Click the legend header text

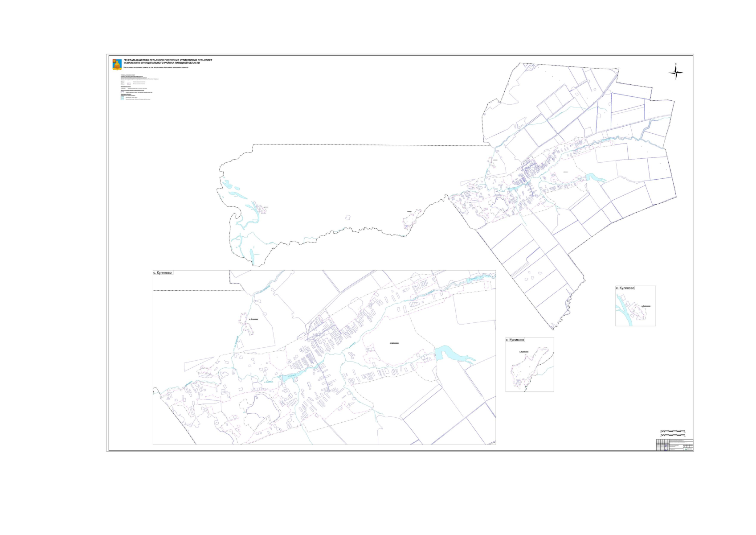(x=127, y=75)
